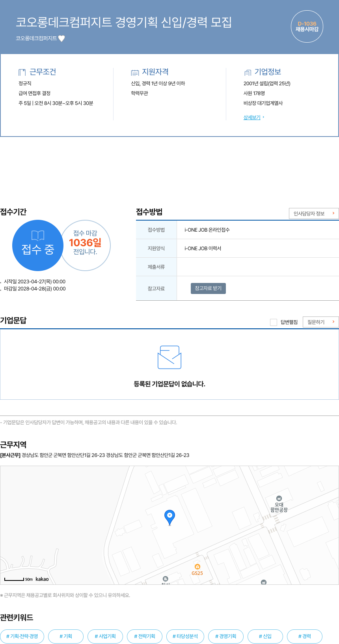Click the 시작일 2023-04-27 text
339x644 pixels.
coord(35,282)
